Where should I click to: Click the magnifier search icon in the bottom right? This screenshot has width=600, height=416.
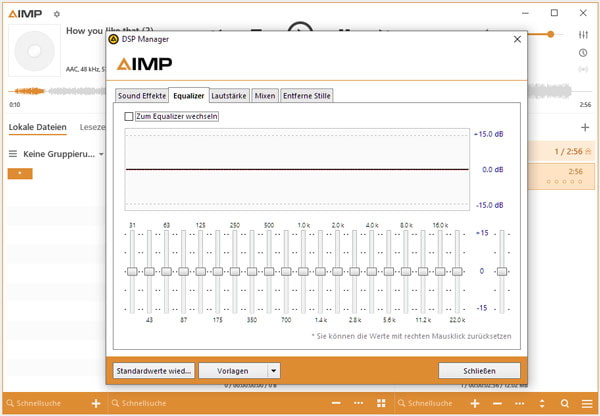(565, 403)
